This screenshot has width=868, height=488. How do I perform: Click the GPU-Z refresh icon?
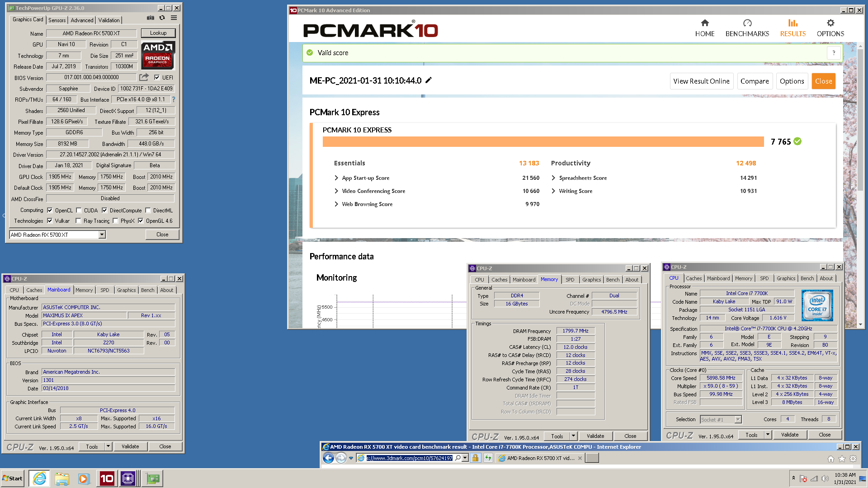(x=162, y=18)
